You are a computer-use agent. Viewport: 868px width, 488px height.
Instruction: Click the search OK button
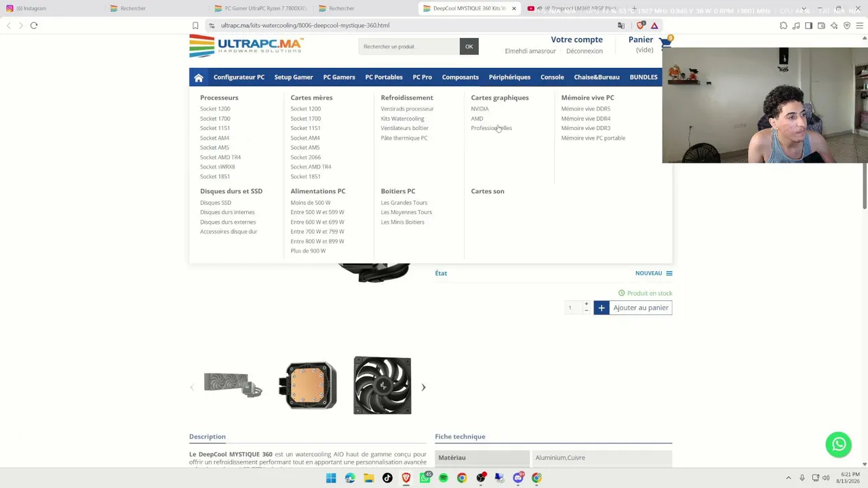[x=469, y=47]
